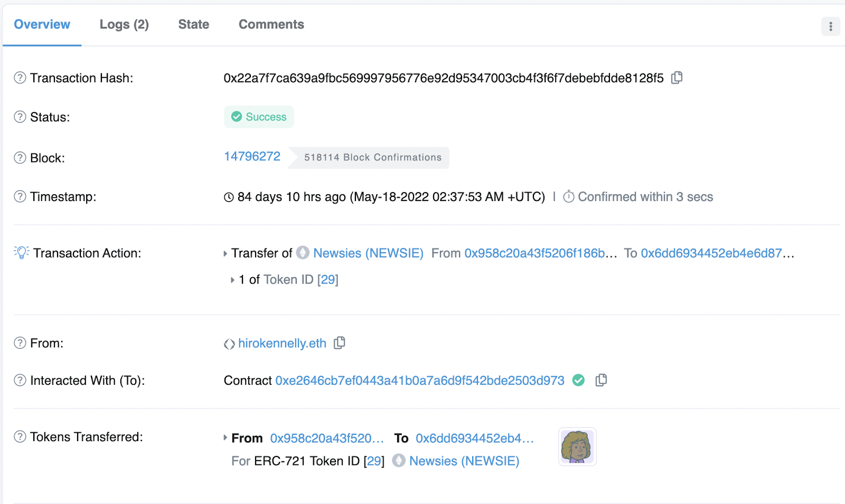Click the help icon beside Tokens Transferred

point(20,436)
